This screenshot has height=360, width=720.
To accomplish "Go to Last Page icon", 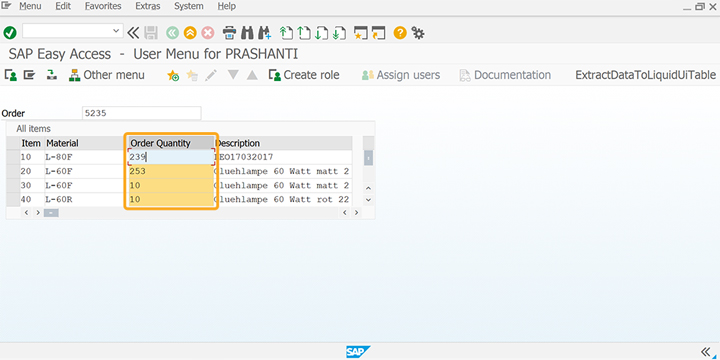I will coord(339,33).
